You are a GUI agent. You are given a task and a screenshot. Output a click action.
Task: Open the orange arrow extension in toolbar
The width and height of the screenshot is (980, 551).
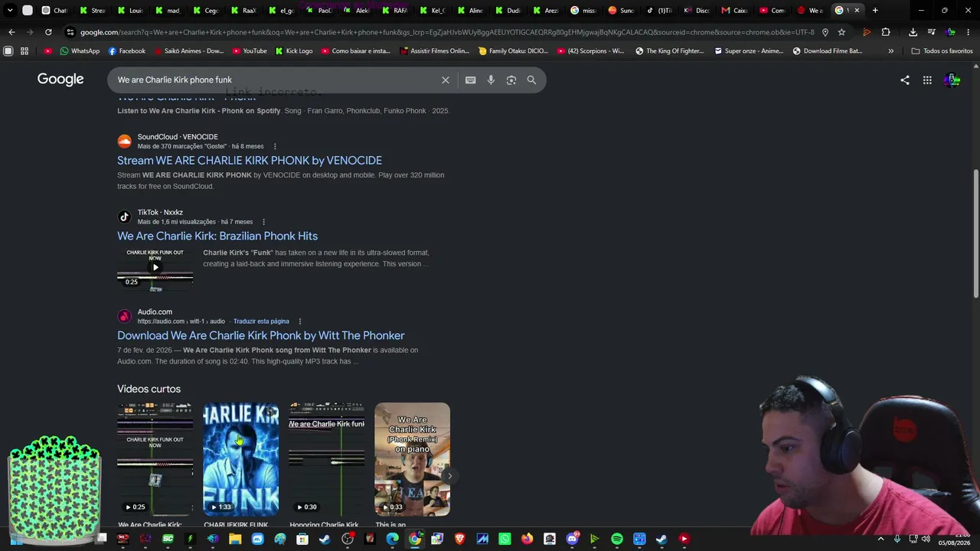coord(867,32)
